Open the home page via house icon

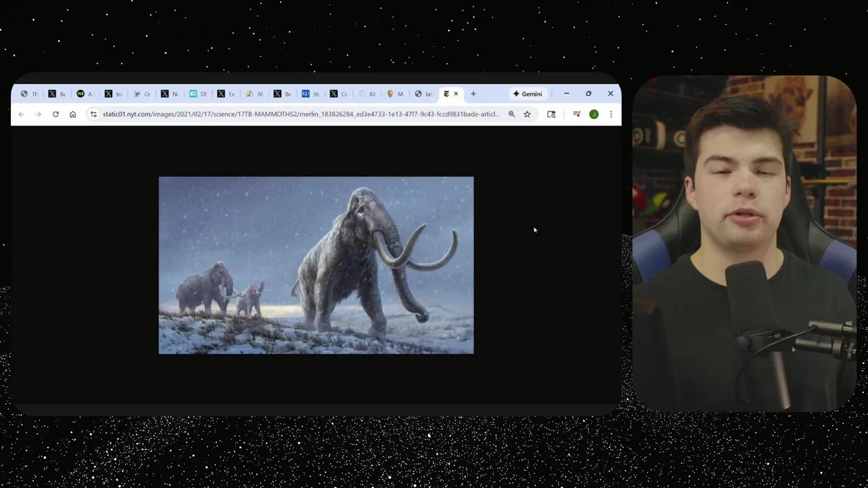(73, 115)
